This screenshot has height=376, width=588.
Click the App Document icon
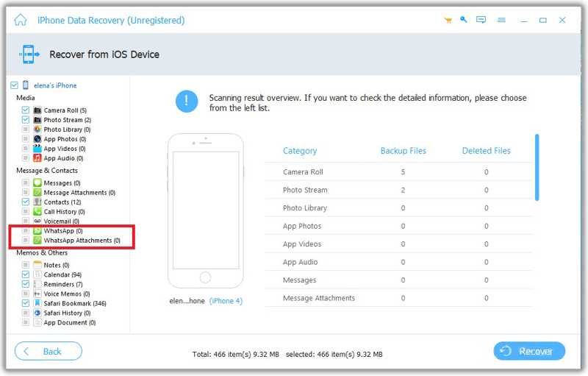click(x=37, y=322)
